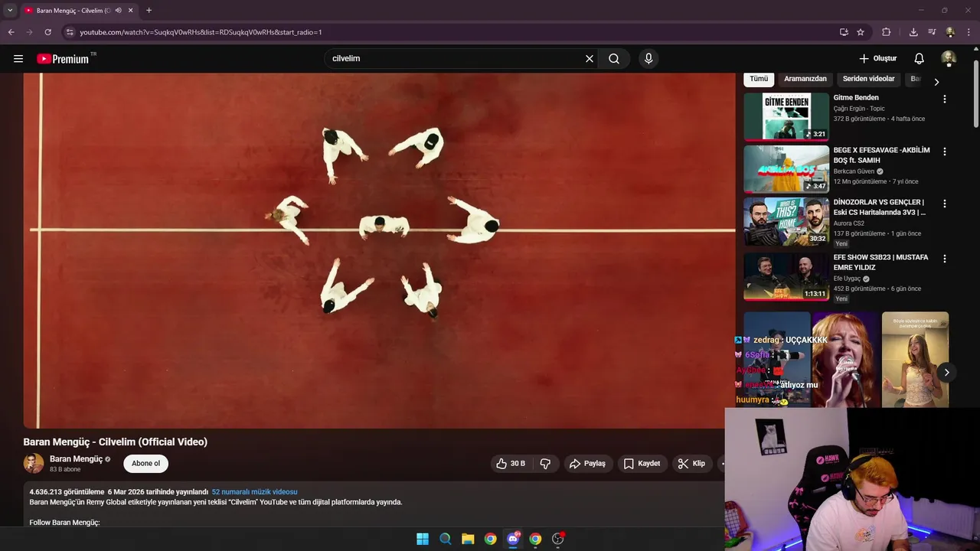Screen dimensions: 980x551
Task: Open 'EFE SHOW S3B23 | MUSTAFA EMRE YILDIZ' title
Action: click(x=880, y=262)
